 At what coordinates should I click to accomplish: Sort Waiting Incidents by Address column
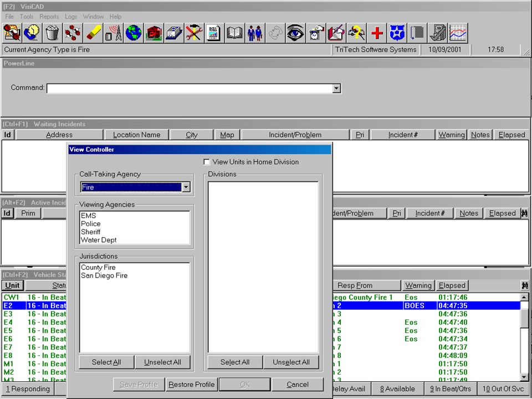[x=59, y=135]
